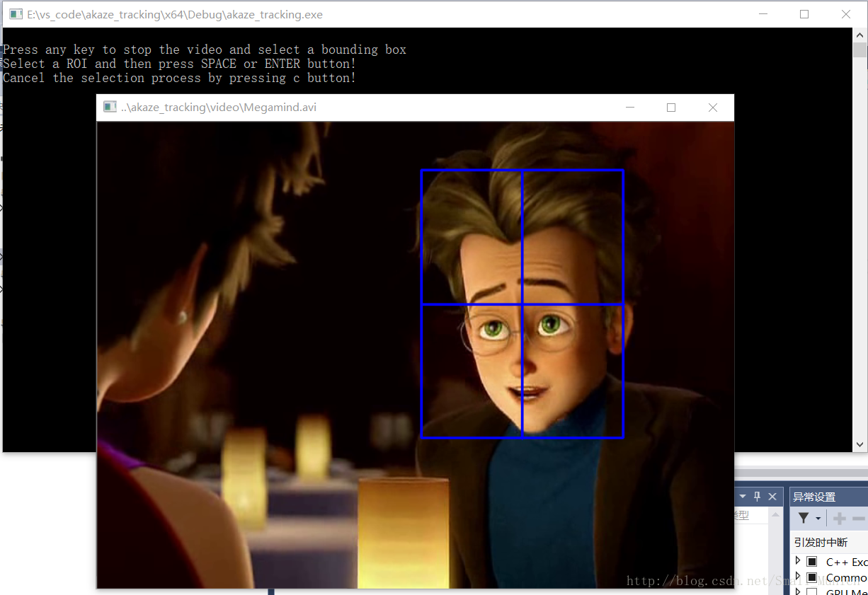Expand the C++ Exceptions tree row

pos(798,560)
